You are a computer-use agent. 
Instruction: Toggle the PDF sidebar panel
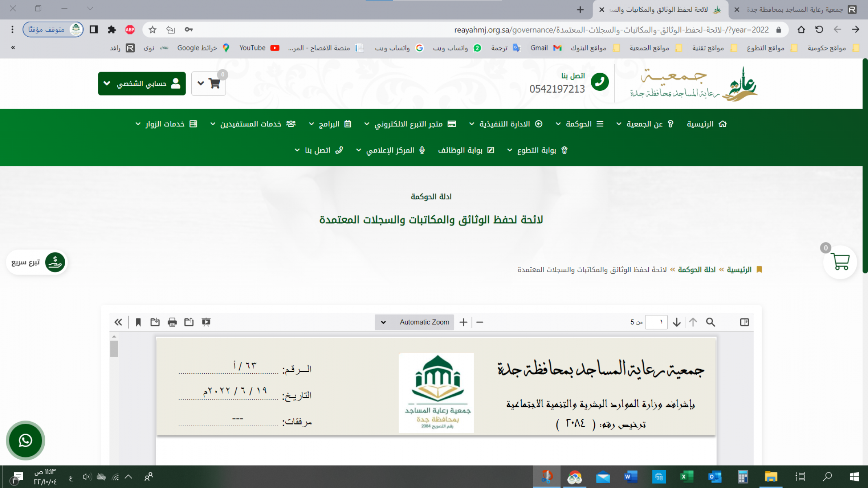pos(744,322)
